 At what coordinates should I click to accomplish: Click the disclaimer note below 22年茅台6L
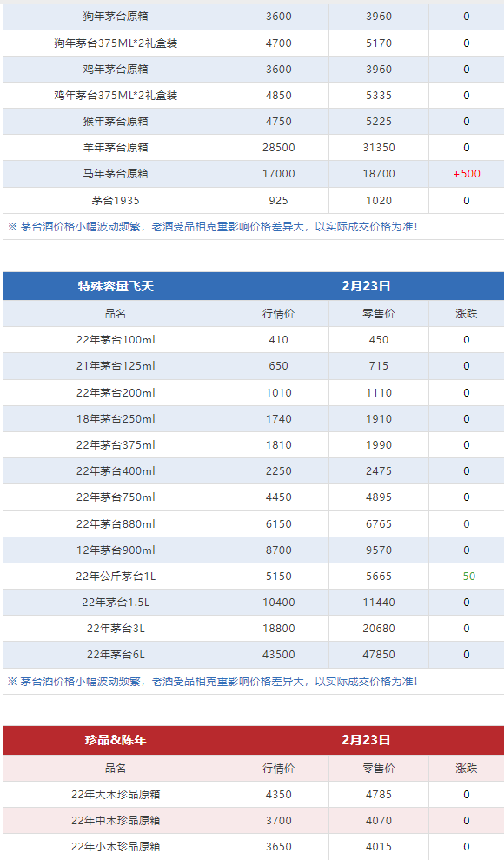[x=213, y=682]
